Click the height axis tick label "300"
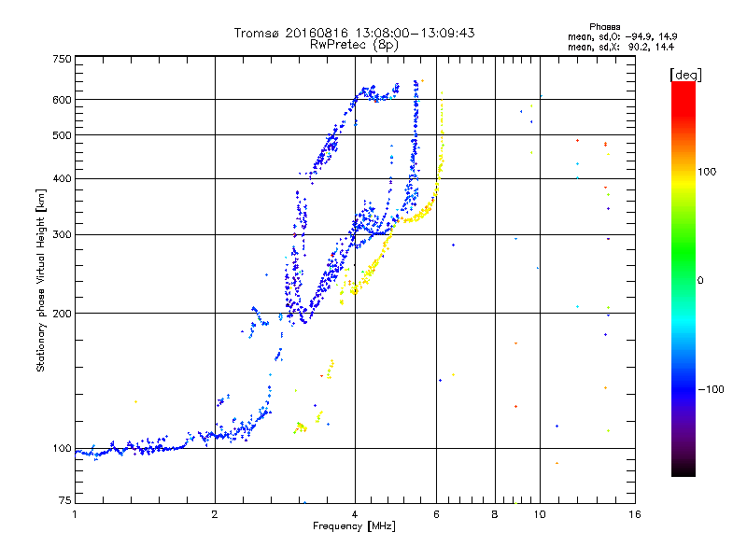Image resolution: width=747 pixels, height=560 pixels. [x=62, y=235]
